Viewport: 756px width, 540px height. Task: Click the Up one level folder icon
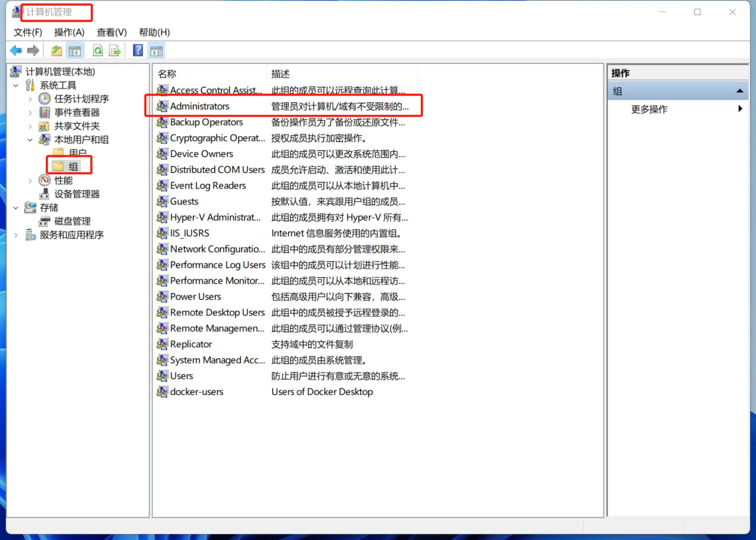[x=56, y=51]
